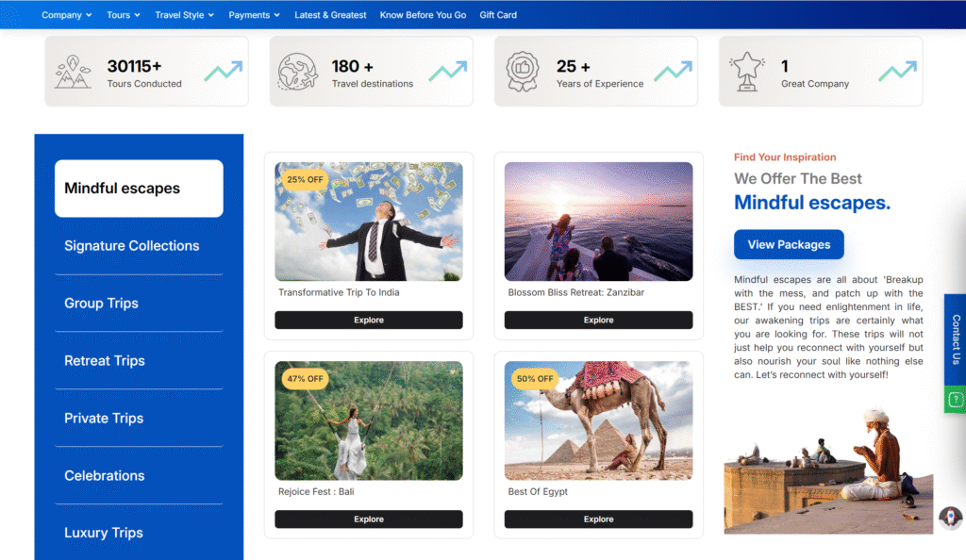
Task: Click the globe icon for Travel destinations
Action: tap(298, 72)
